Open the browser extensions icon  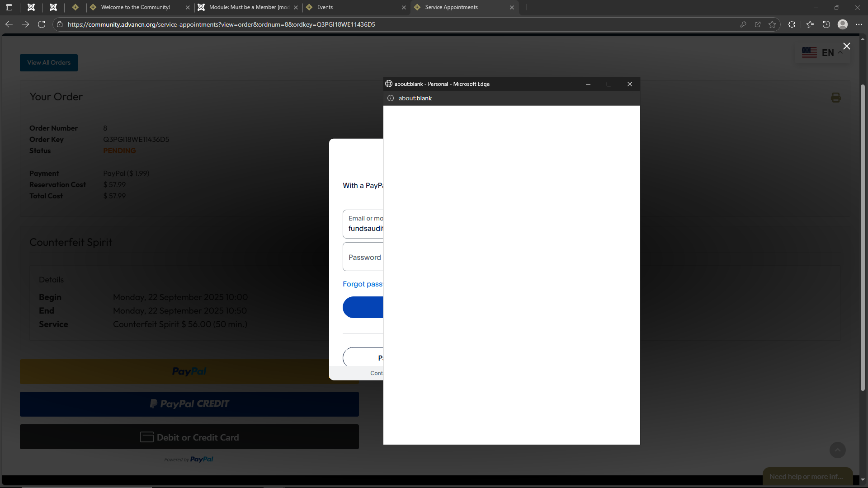[792, 24]
